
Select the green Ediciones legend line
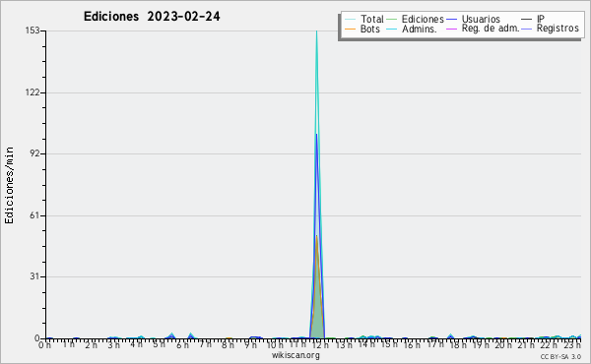tap(392, 20)
